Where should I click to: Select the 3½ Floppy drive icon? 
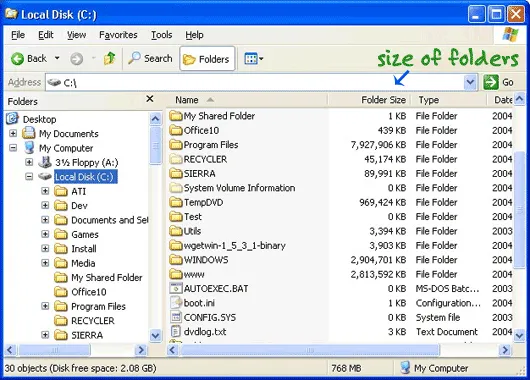(x=45, y=162)
